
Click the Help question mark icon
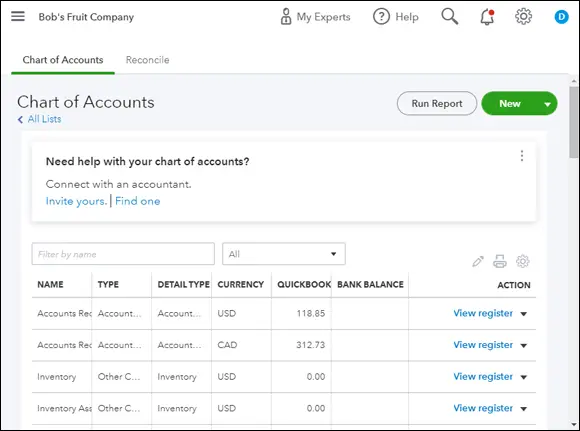[x=381, y=17]
